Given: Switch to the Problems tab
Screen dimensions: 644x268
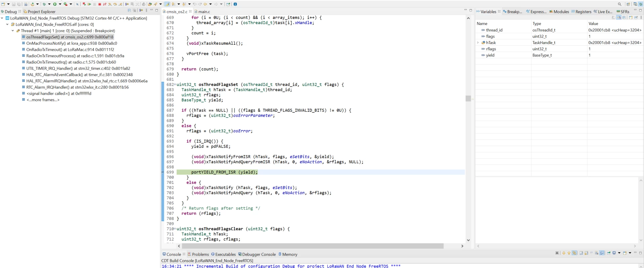Looking at the screenshot, I should (198, 254).
